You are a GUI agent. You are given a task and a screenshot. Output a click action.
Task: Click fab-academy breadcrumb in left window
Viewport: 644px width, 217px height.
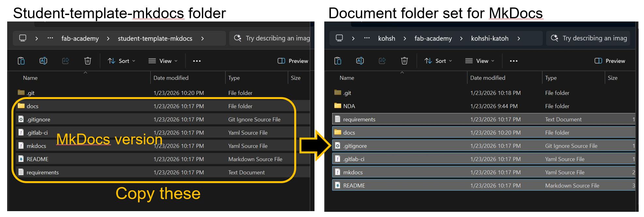click(x=80, y=38)
